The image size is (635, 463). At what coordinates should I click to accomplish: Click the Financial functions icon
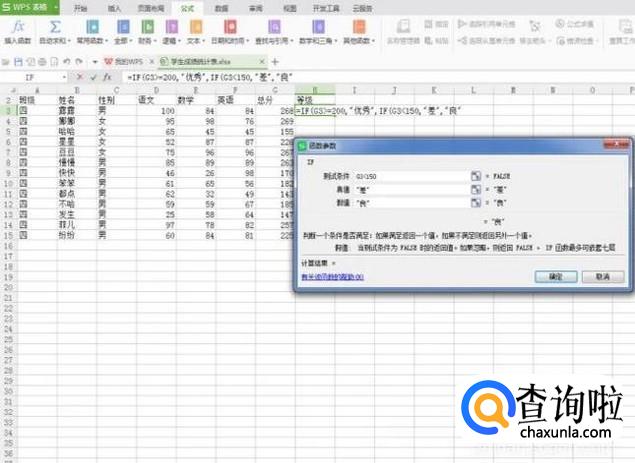click(147, 28)
